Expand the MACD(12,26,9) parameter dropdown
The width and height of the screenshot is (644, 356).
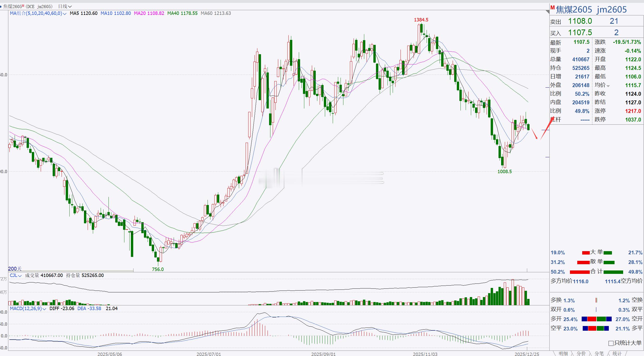(x=44, y=309)
